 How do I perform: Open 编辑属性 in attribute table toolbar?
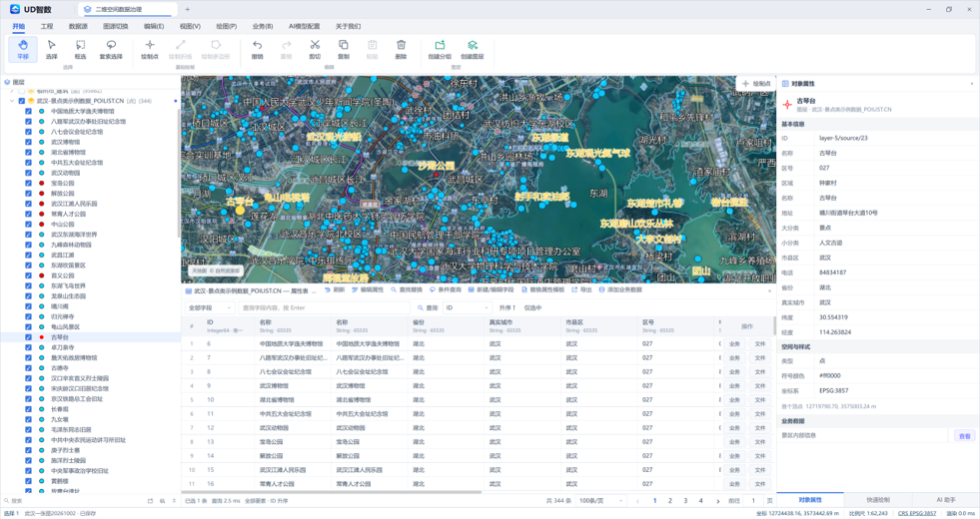click(368, 289)
